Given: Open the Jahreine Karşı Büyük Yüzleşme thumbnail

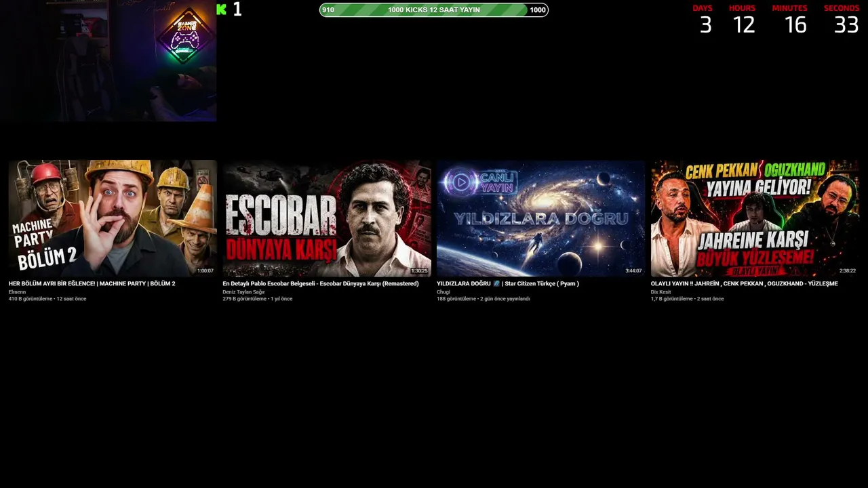Looking at the screenshot, I should click(x=755, y=218).
